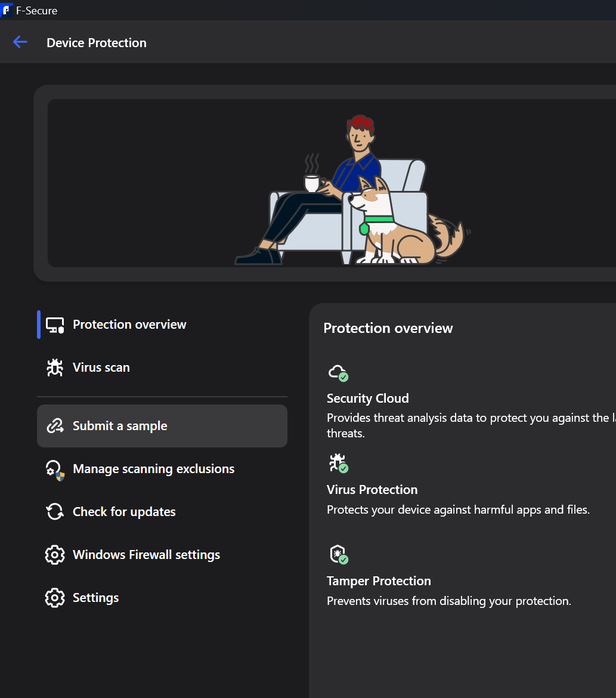The height and width of the screenshot is (698, 616).
Task: Choose Submit a sample option
Action: (x=120, y=426)
